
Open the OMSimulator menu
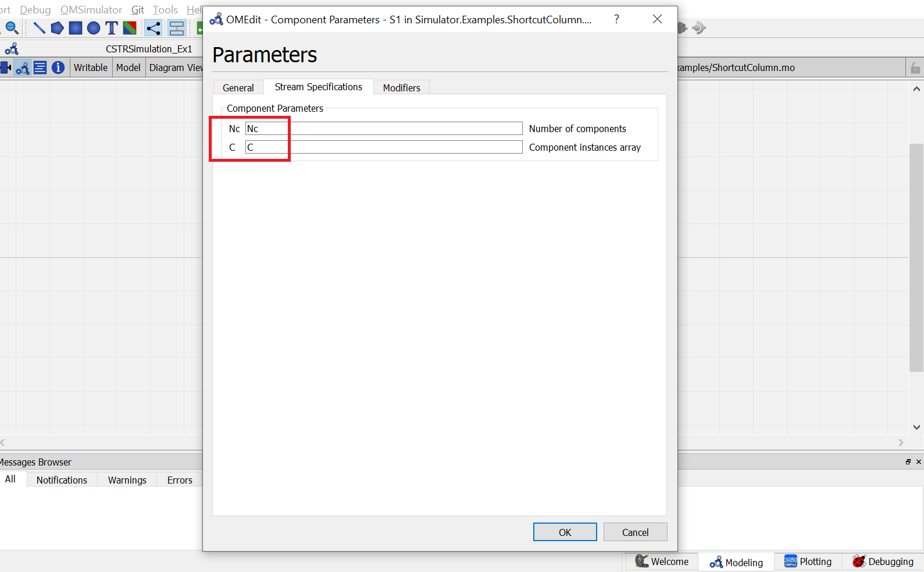pos(91,10)
